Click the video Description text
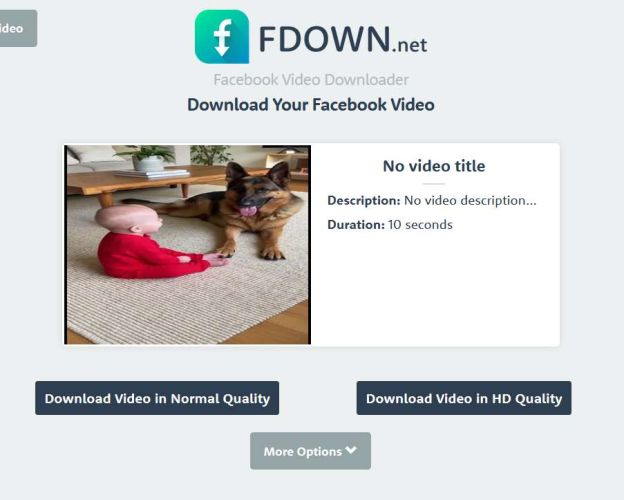Viewport: 624px width, 500px height. tap(432, 200)
